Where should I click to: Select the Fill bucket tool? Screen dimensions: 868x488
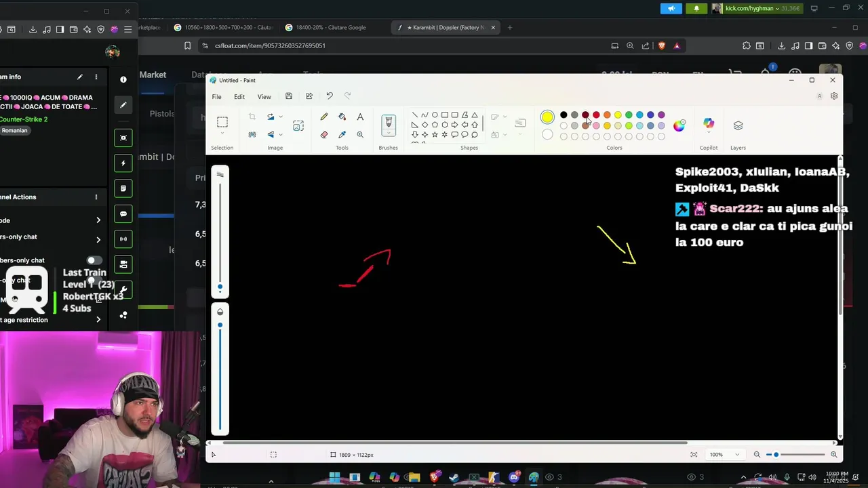point(342,117)
